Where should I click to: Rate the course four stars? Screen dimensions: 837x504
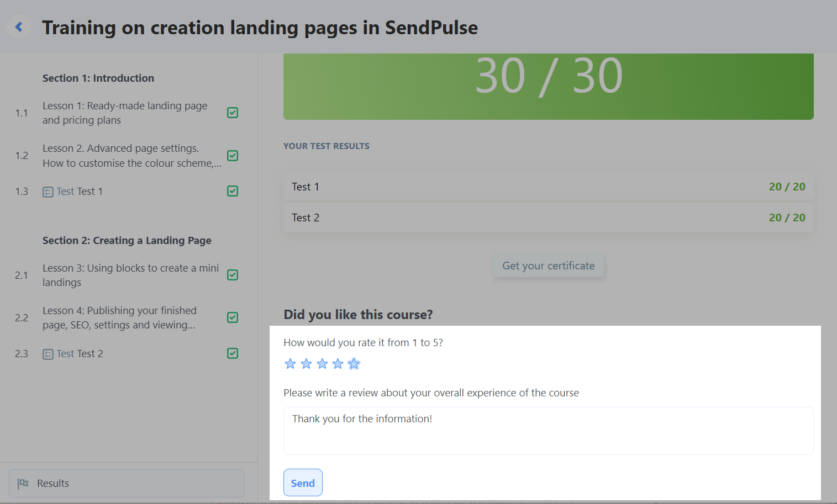tap(338, 364)
